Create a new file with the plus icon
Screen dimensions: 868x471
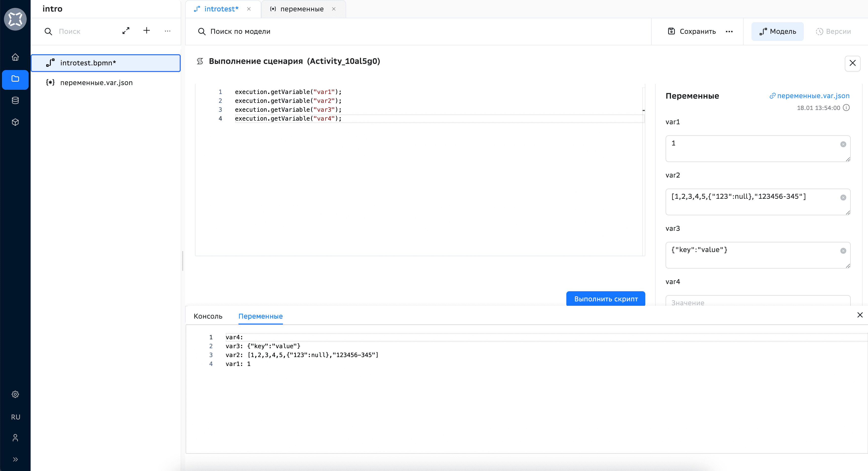coord(147,31)
